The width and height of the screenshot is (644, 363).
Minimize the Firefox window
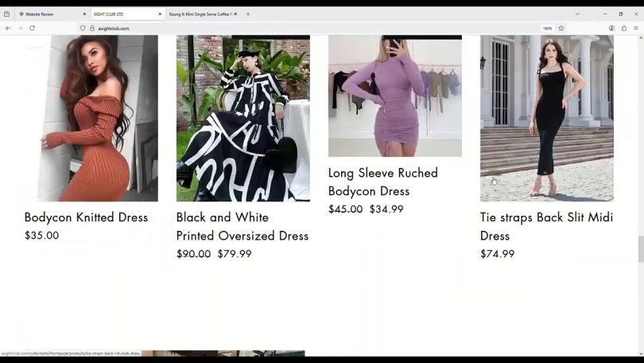pos(605,14)
